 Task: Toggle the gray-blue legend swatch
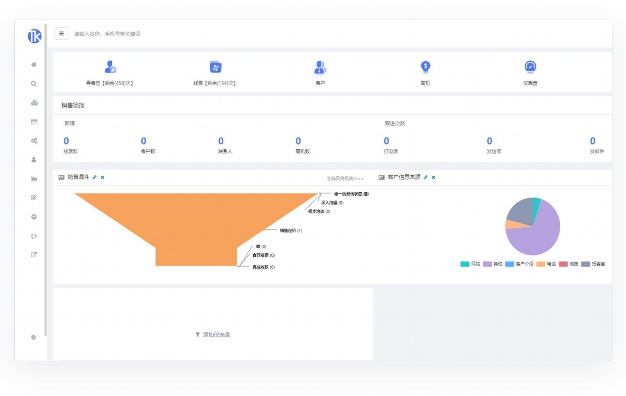586,264
